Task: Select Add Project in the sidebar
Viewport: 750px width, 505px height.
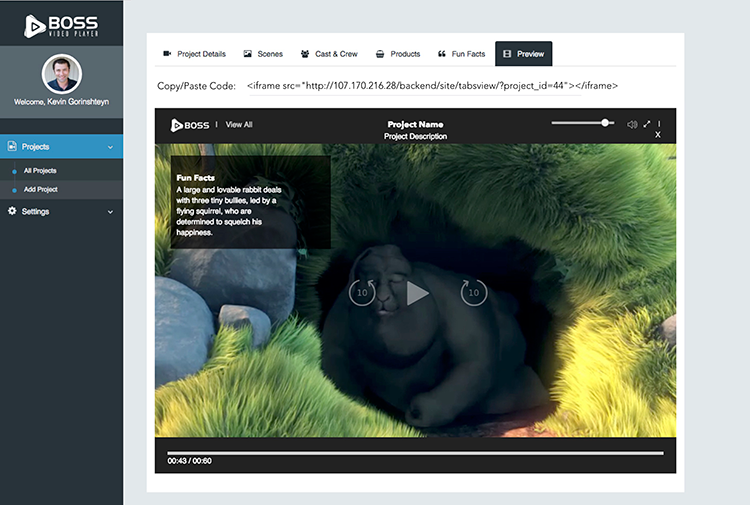Action: coord(41,189)
